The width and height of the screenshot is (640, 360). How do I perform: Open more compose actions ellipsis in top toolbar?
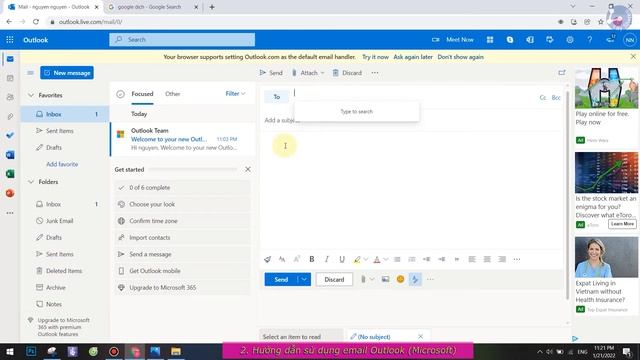click(375, 73)
